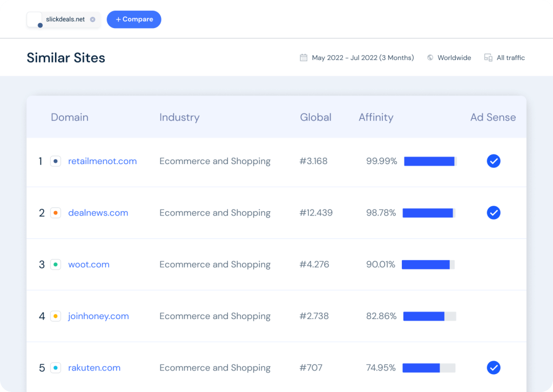Click global rank #3.168
This screenshot has width=553, height=392.
(314, 161)
